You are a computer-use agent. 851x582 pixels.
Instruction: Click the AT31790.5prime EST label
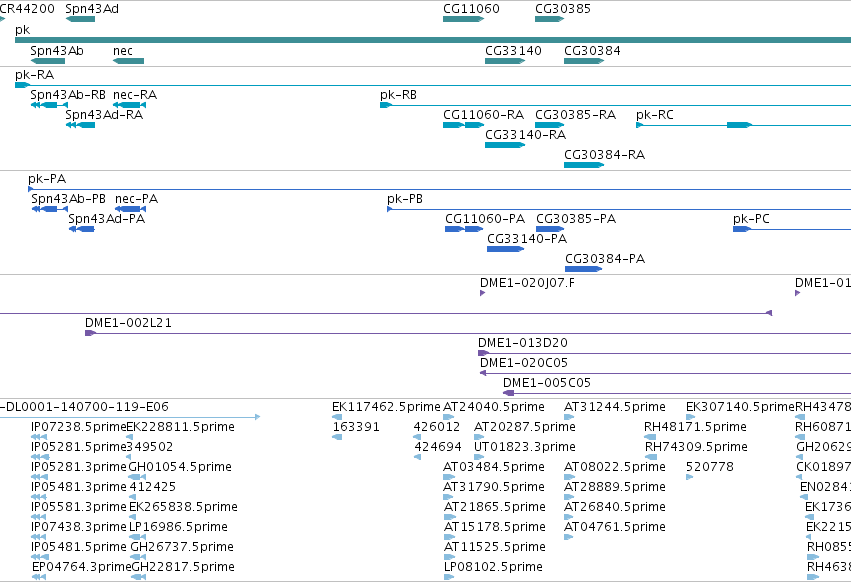[x=494, y=486]
